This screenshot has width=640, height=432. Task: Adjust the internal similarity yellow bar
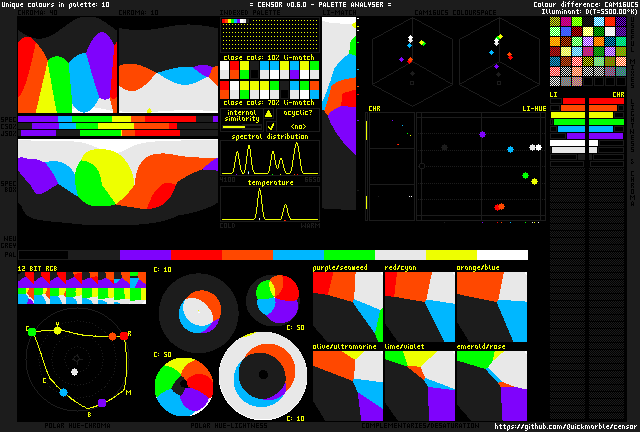(240, 127)
